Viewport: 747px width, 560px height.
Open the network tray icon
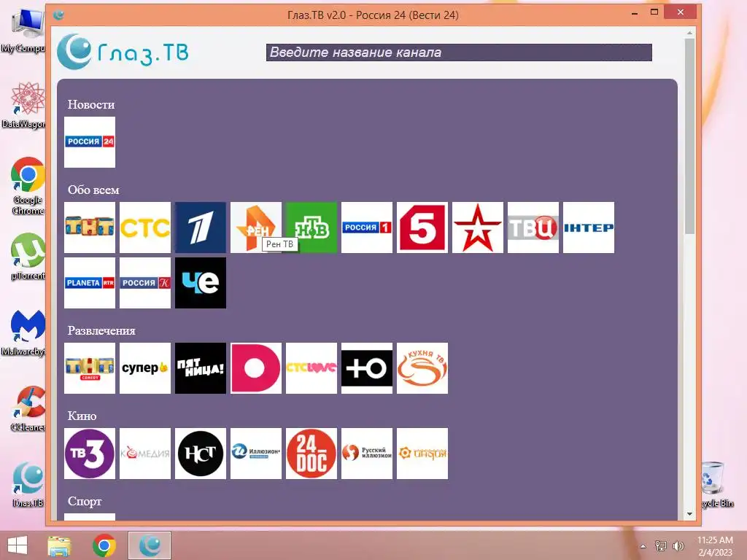(x=661, y=546)
